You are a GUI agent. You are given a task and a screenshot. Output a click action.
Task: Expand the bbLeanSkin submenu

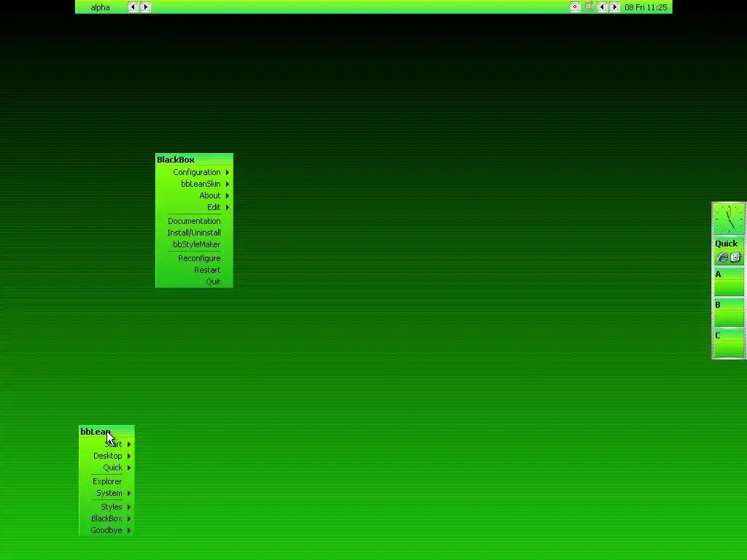(x=194, y=184)
